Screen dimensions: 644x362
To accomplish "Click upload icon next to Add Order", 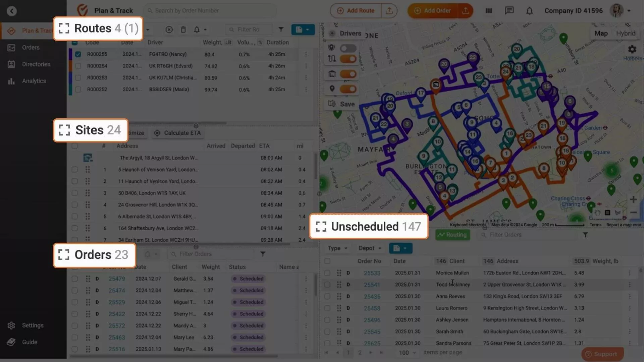I will click(466, 11).
